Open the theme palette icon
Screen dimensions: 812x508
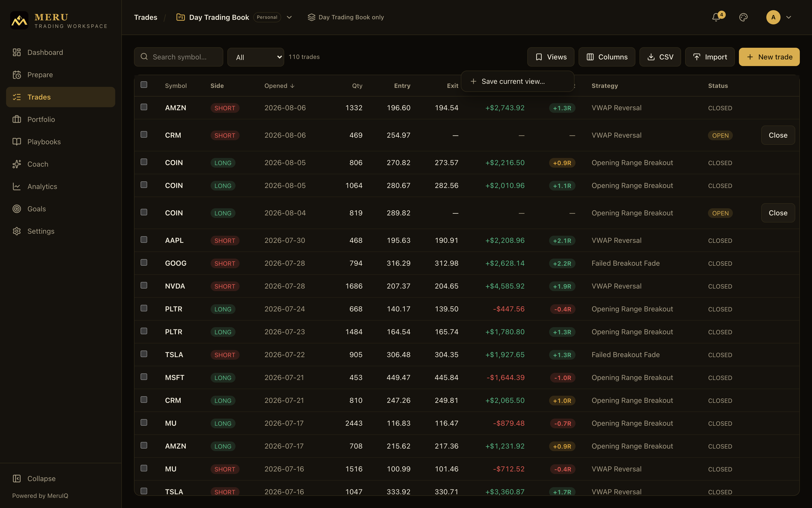(743, 17)
